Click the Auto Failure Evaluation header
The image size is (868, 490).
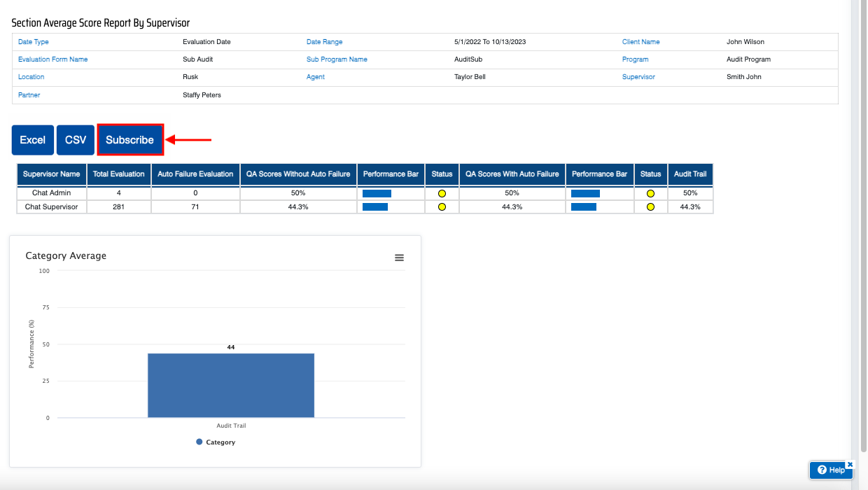tap(195, 174)
